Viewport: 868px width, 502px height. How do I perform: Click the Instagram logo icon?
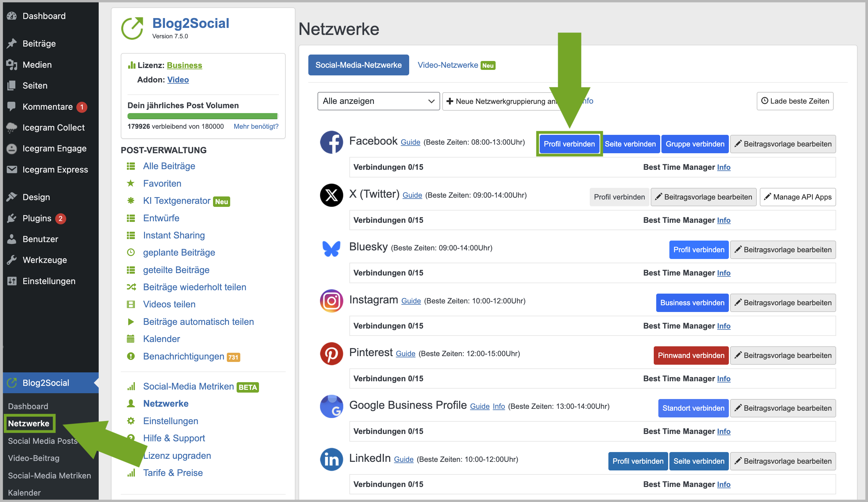point(331,301)
